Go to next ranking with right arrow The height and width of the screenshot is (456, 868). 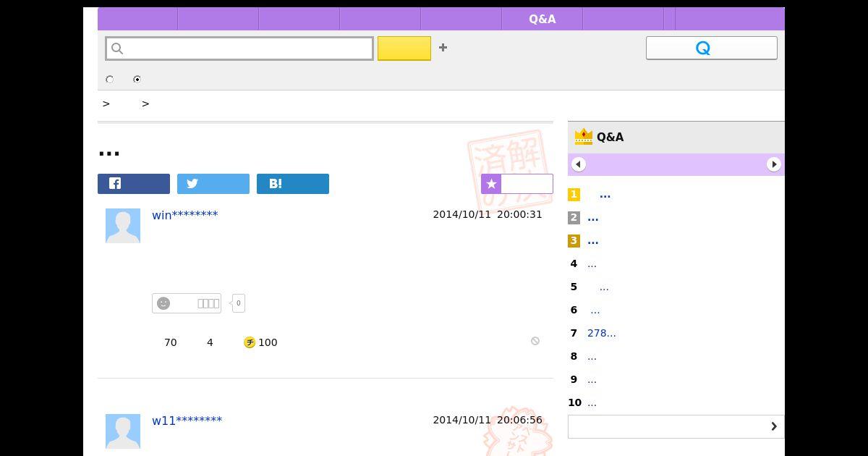(774, 164)
